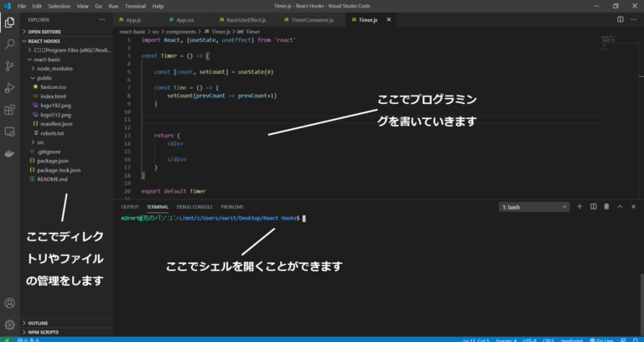The image size is (644, 342).
Task: Open index.html in the file tree
Action: (x=66, y=96)
